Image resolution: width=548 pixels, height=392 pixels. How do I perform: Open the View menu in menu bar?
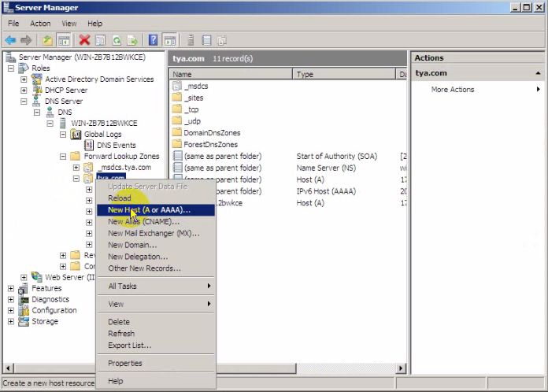click(68, 24)
